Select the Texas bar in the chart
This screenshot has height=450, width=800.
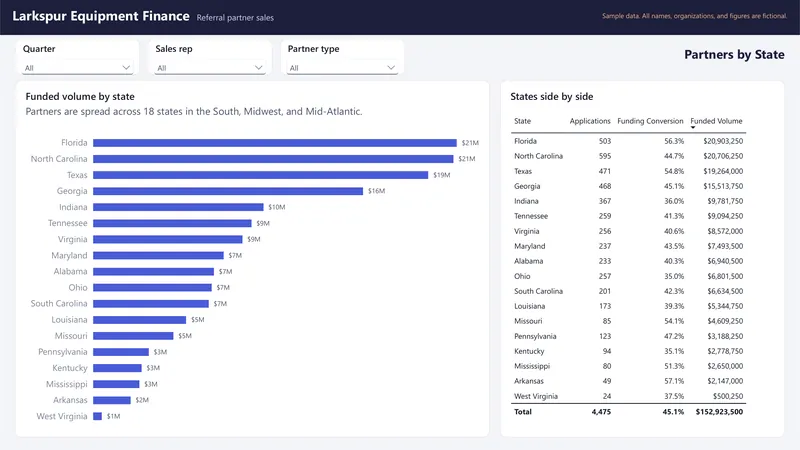[260, 175]
